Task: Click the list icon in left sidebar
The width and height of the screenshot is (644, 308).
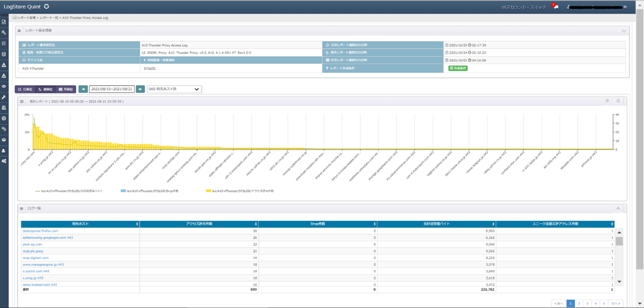Action: tap(4, 43)
